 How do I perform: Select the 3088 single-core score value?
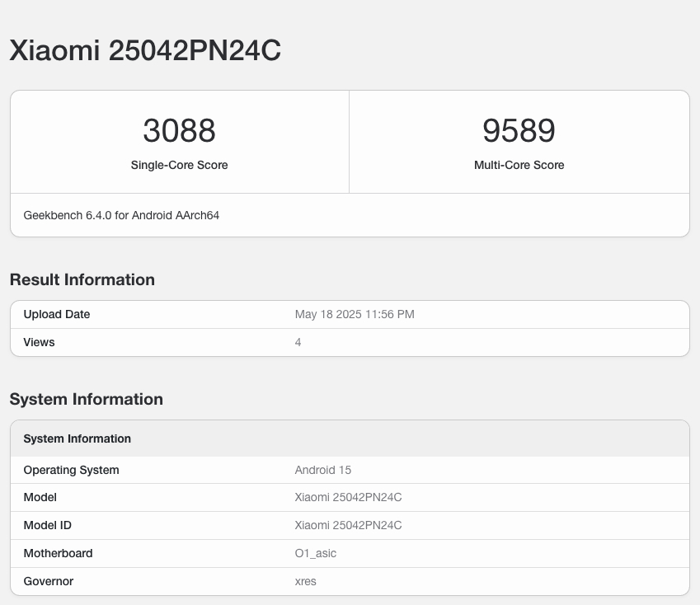pyautogui.click(x=179, y=131)
